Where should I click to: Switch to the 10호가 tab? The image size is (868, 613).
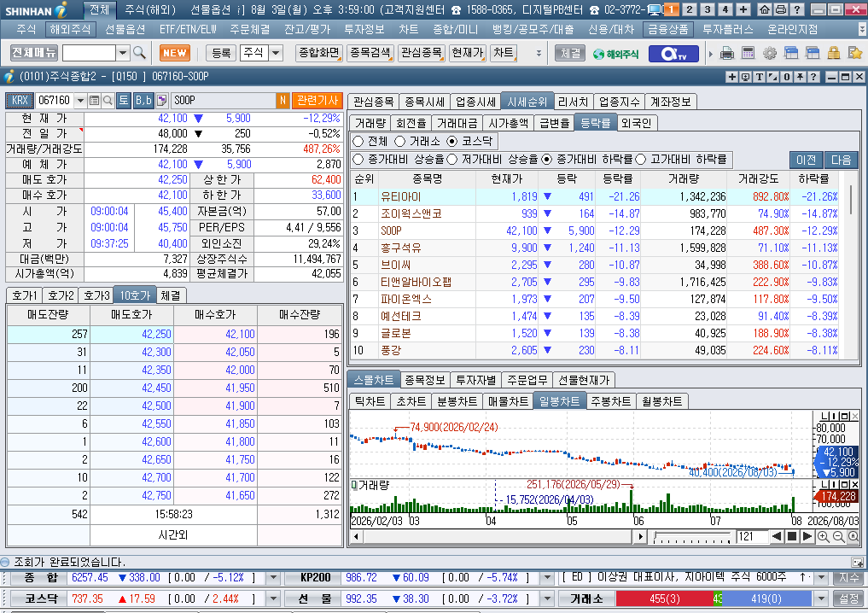point(135,295)
